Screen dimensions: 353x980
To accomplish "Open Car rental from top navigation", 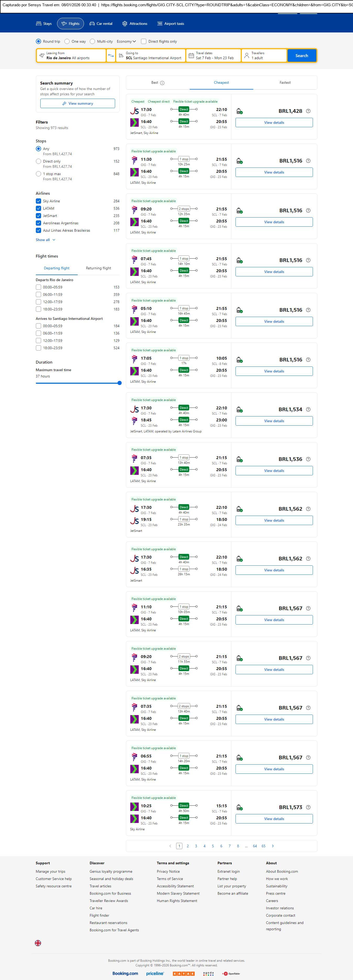I will [x=101, y=24].
